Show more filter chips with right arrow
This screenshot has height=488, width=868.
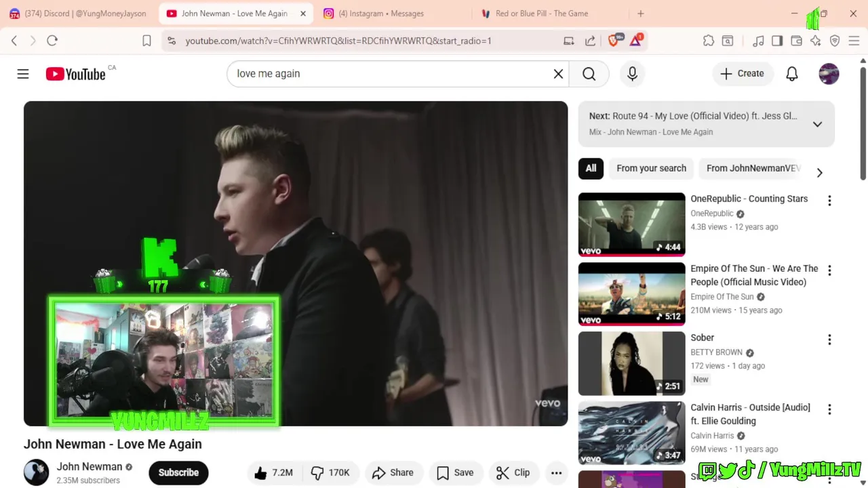819,173
